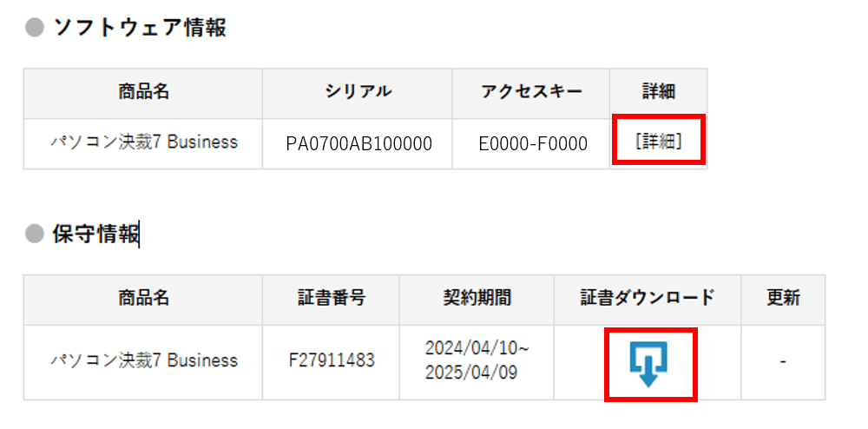Open the [詳細] details link
The image size is (868, 429).
click(658, 142)
